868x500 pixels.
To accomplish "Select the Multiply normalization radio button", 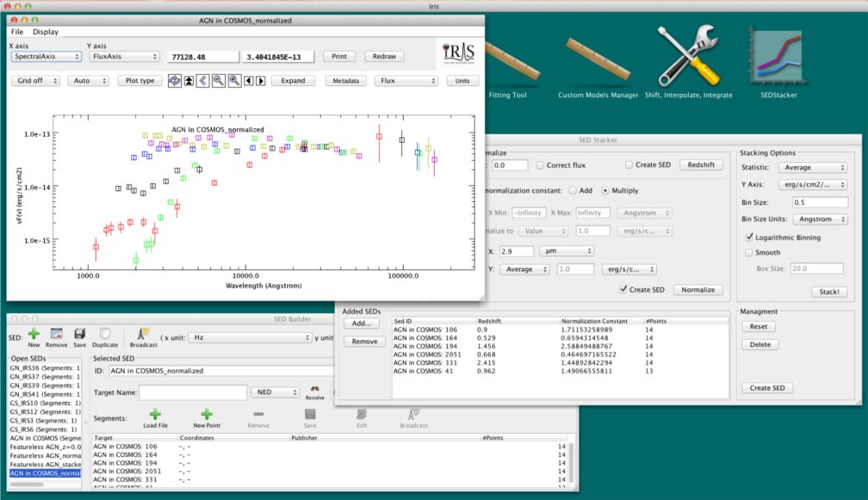I will [605, 190].
